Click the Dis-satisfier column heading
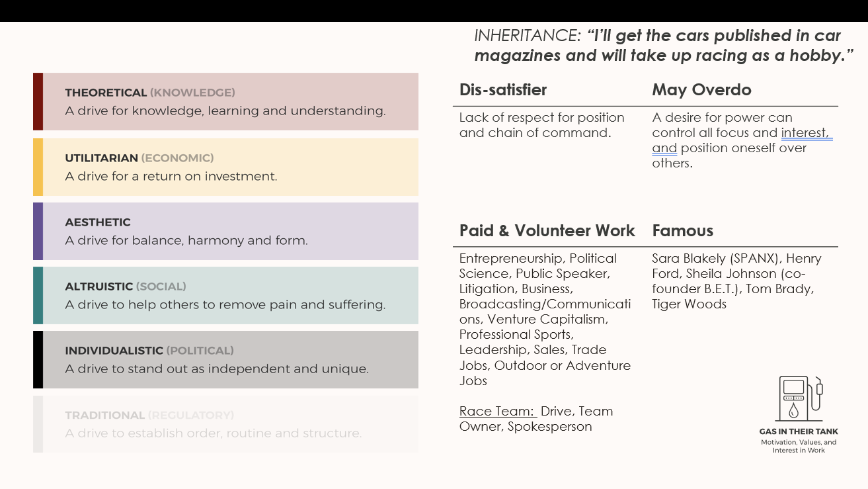This screenshot has width=868, height=489. 503,90
